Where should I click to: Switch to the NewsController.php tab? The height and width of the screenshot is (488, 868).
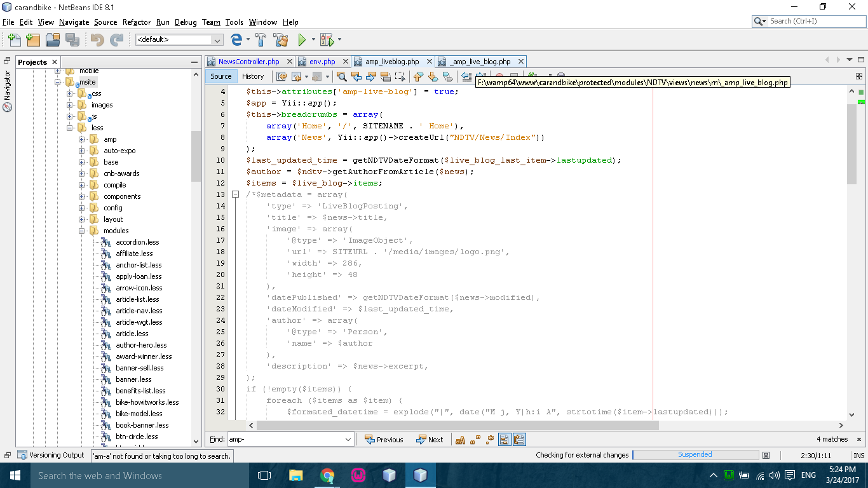pyautogui.click(x=248, y=62)
